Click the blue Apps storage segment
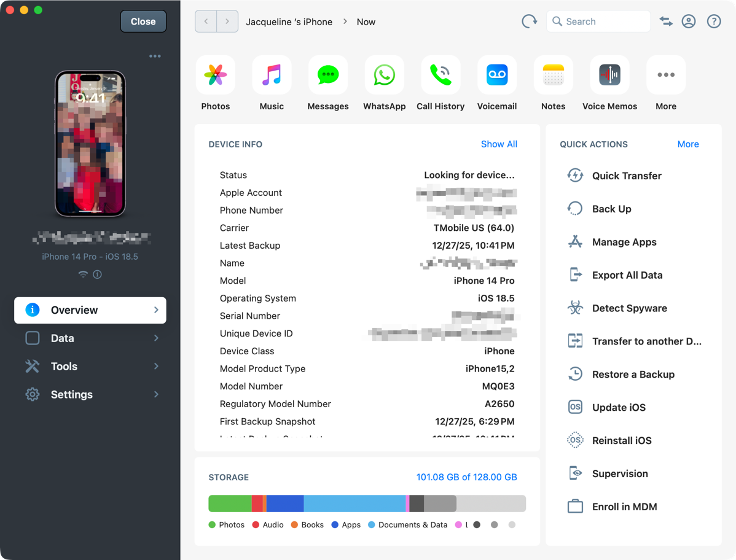Screen dimensions: 736x560 tap(285, 504)
